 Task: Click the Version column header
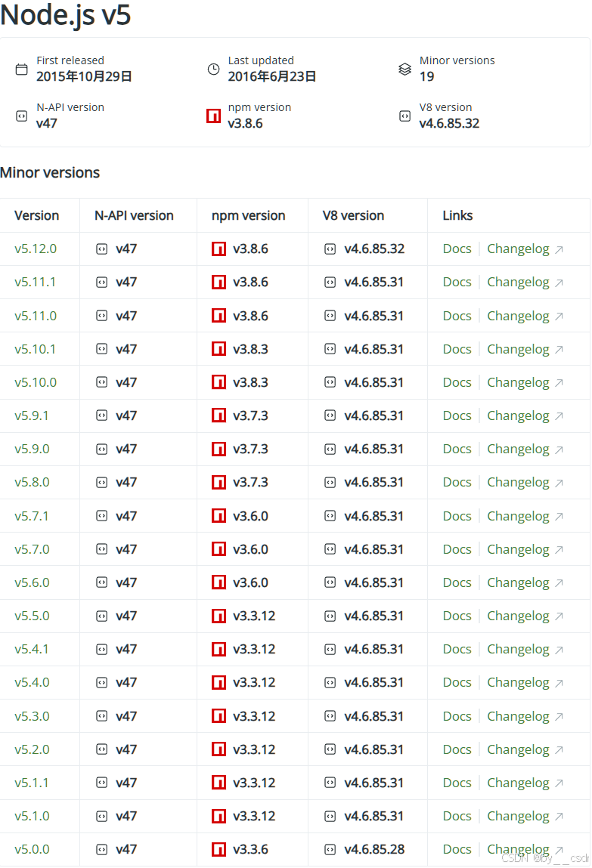pyautogui.click(x=36, y=215)
